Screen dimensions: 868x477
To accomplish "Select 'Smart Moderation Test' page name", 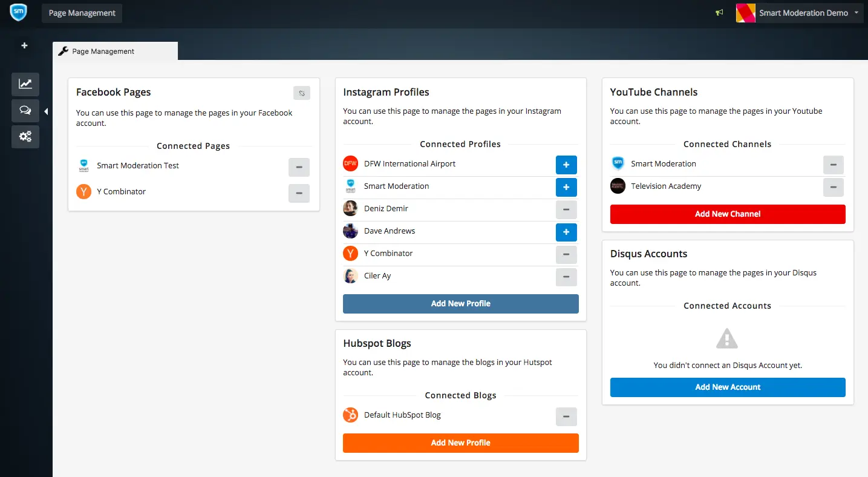I will 138,165.
